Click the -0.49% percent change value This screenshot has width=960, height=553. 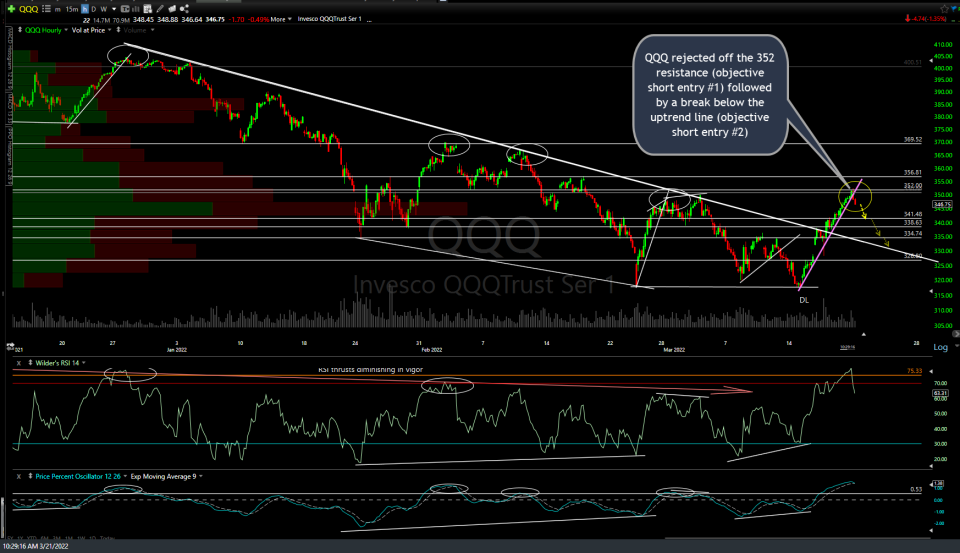click(258, 19)
